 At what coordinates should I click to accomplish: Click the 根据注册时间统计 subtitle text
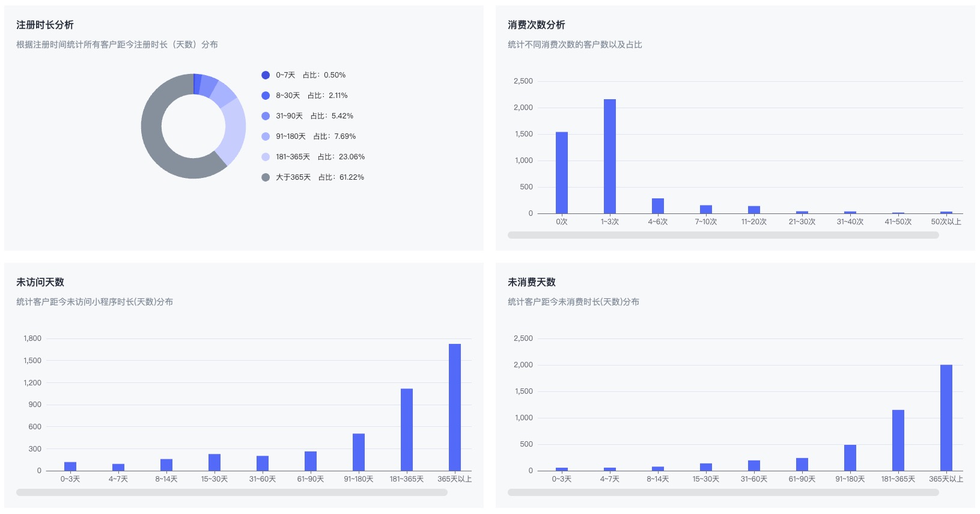click(x=117, y=44)
